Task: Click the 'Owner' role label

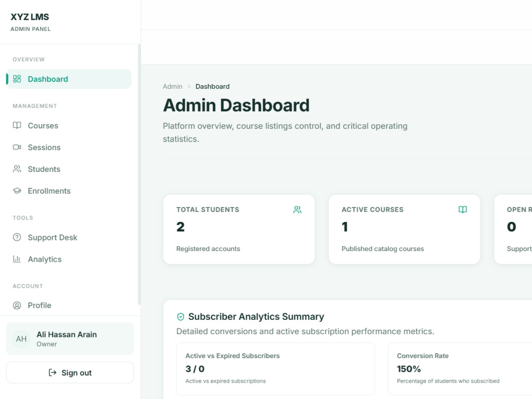Action: (x=47, y=344)
